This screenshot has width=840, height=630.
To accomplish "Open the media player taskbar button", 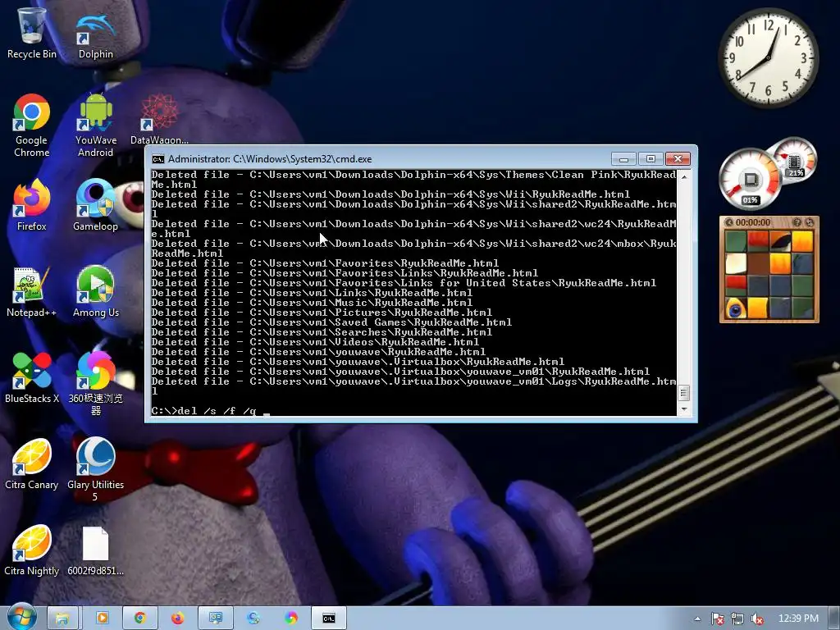I will 102,619.
